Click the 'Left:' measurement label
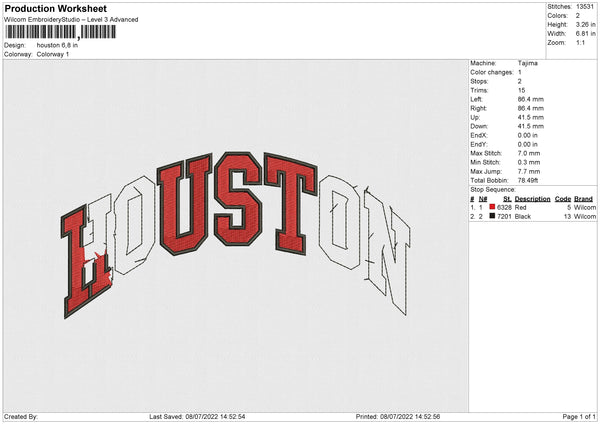Viewport: 600px width, 424px height. [477, 99]
